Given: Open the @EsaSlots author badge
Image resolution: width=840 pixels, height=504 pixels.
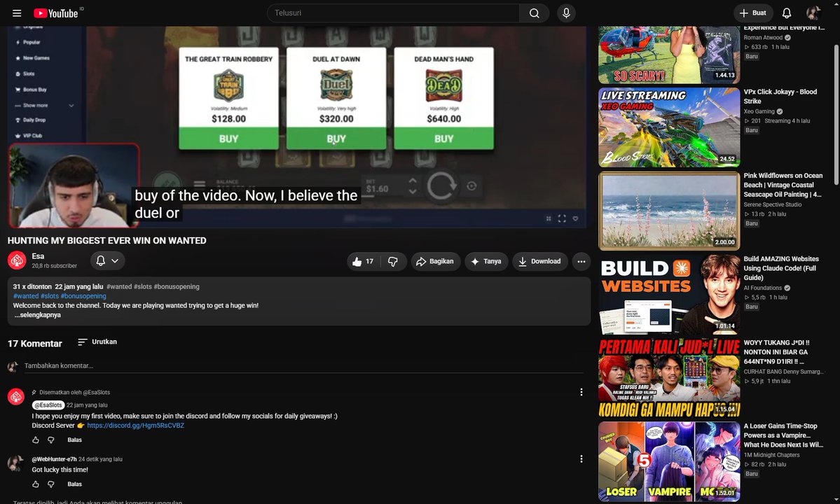Looking at the screenshot, I should pos(48,405).
